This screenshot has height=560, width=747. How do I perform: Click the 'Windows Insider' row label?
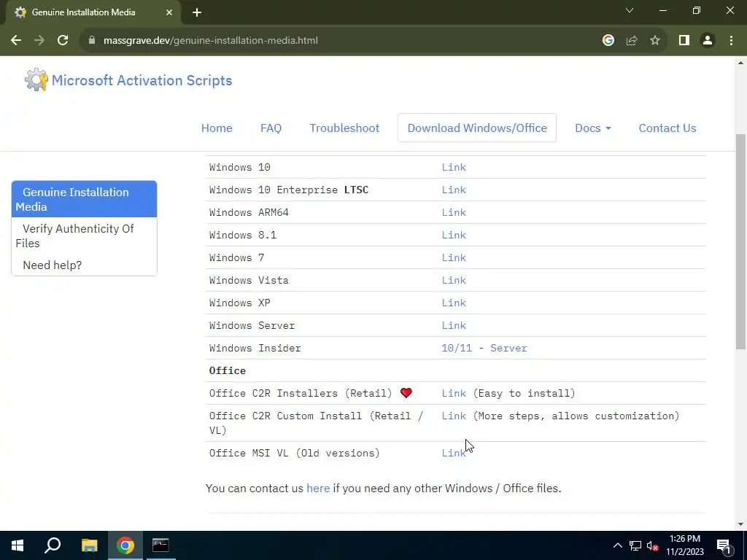(255, 348)
